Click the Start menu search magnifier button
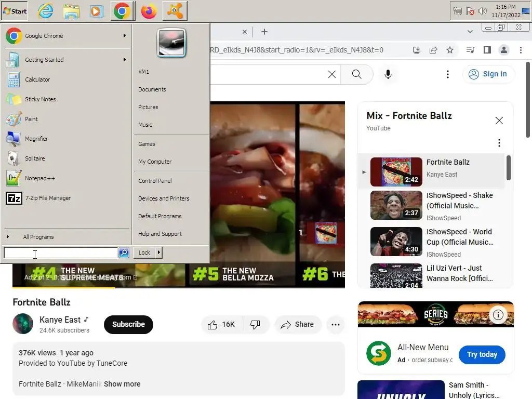 124,253
